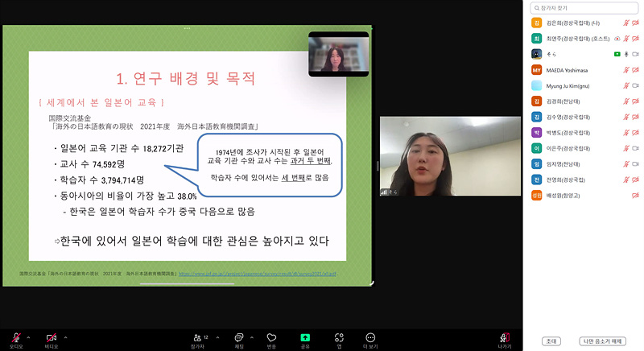Turn on camera with 비디오 button
644x351 pixels.
click(x=52, y=337)
